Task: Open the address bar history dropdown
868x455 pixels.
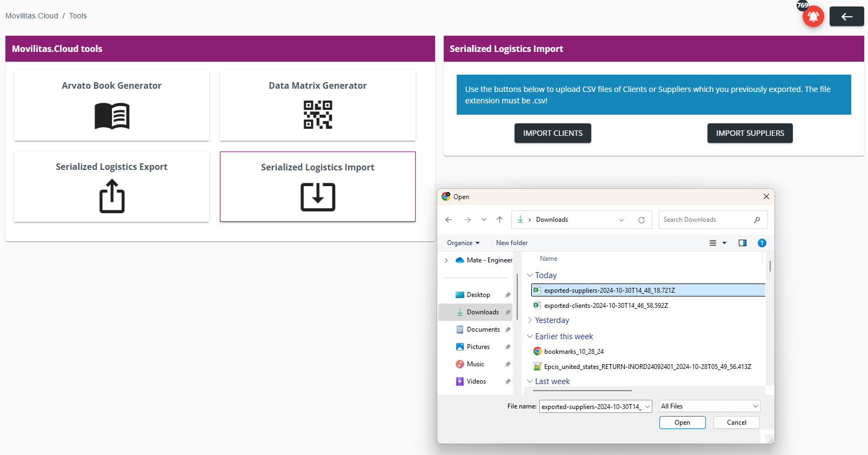Action: [622, 220]
